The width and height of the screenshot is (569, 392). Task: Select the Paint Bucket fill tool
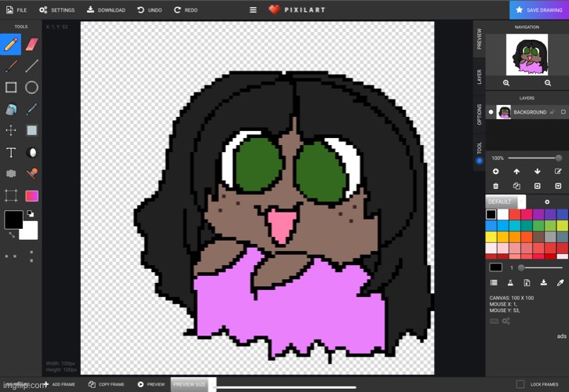tap(11, 109)
